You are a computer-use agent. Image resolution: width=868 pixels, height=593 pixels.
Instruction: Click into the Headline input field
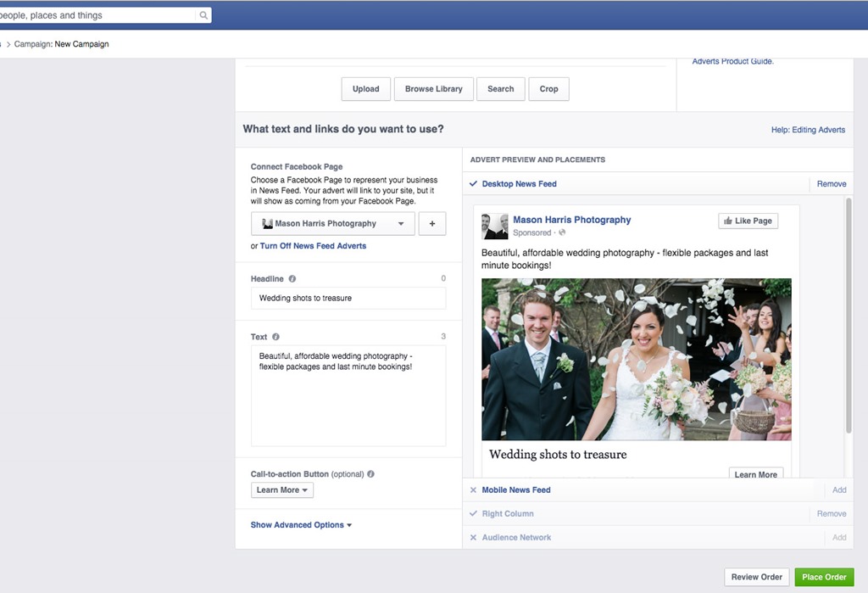tap(348, 299)
